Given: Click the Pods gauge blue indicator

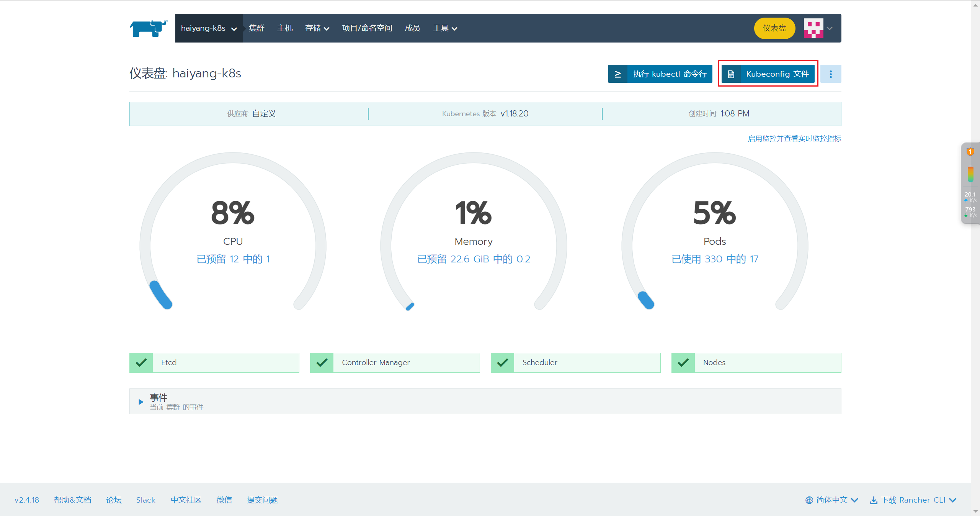Looking at the screenshot, I should pos(646,300).
